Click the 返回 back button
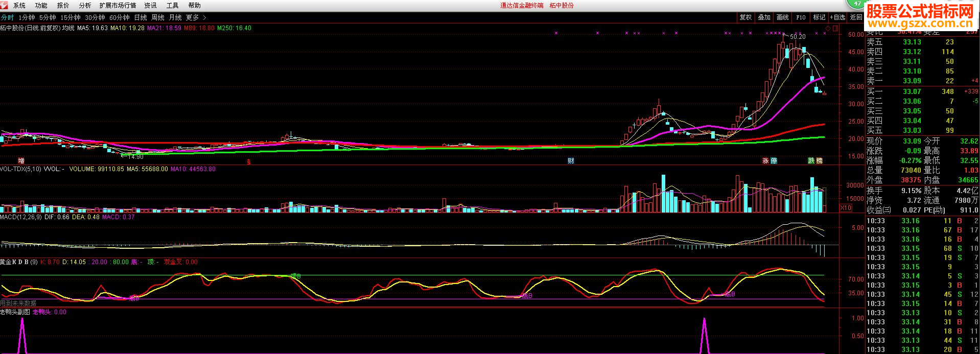 click(856, 17)
